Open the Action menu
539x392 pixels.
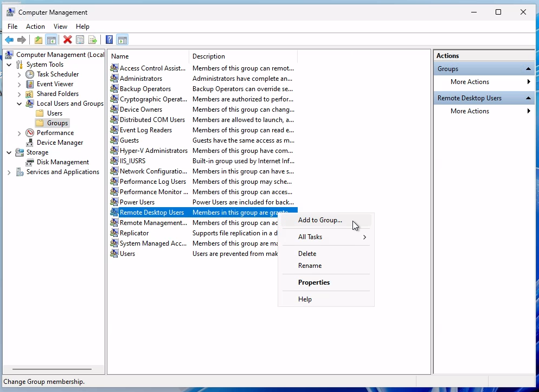pyautogui.click(x=35, y=26)
